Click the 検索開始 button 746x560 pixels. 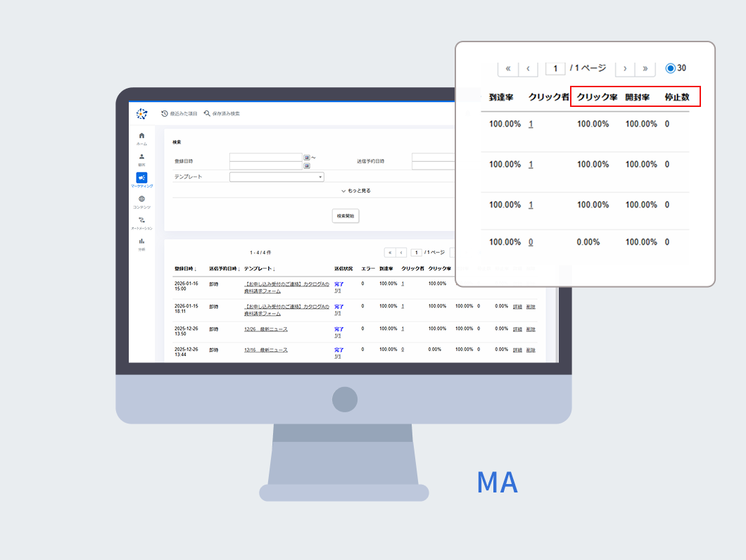click(x=346, y=216)
